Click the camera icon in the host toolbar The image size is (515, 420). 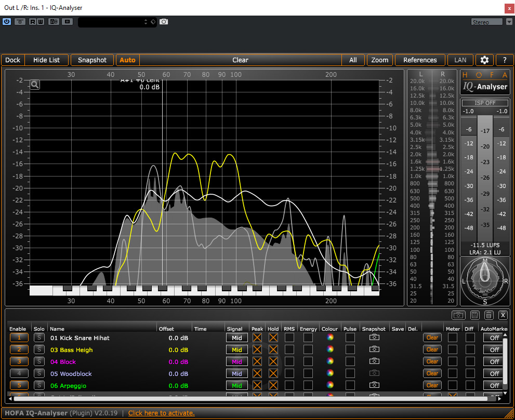164,22
